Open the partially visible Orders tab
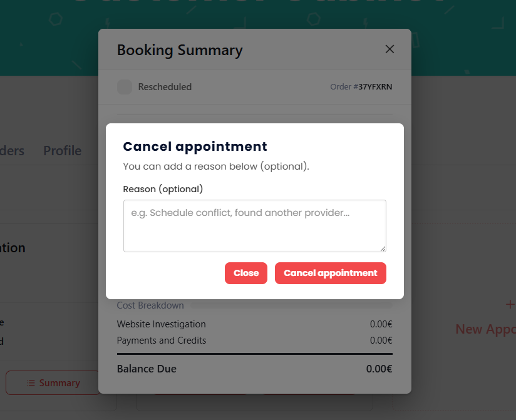This screenshot has width=516, height=420. [x=13, y=151]
